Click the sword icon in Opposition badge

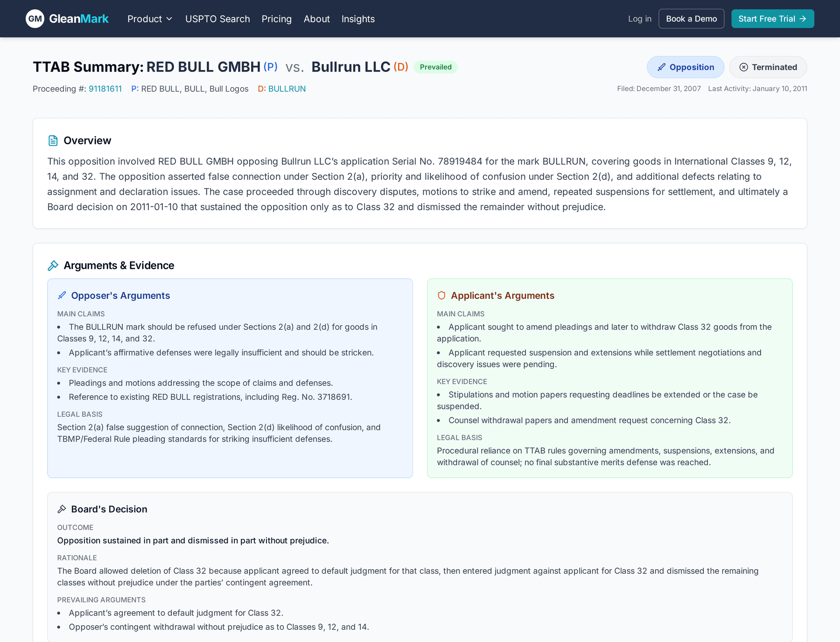661,67
